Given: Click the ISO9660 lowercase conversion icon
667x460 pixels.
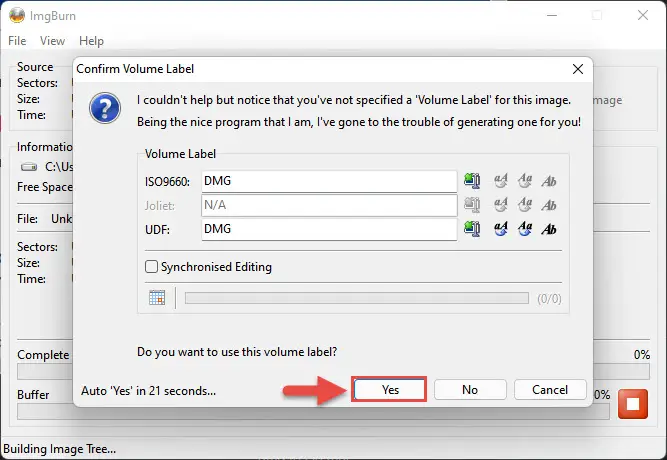Looking at the screenshot, I should click(501, 181).
